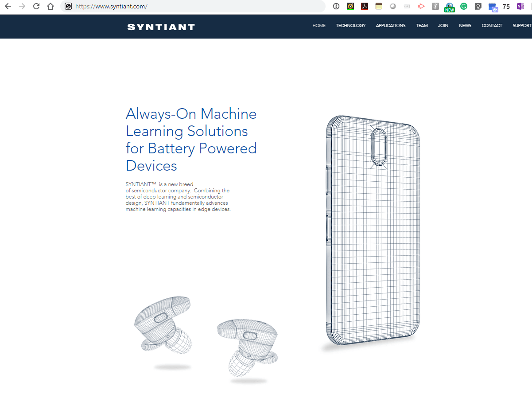
Task: Click the shield extension with the checkmark
Action: pos(350,6)
